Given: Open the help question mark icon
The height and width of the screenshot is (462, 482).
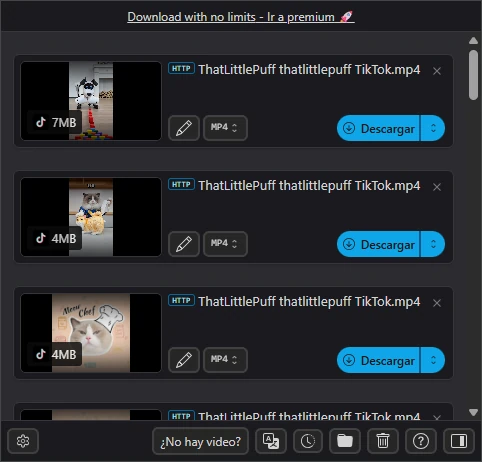Looking at the screenshot, I should (421, 441).
